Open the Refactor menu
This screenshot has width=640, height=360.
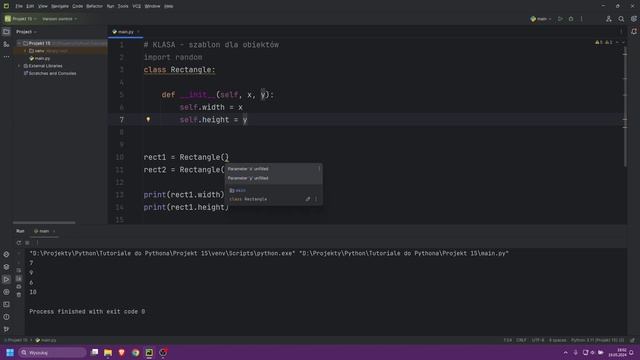[94, 6]
